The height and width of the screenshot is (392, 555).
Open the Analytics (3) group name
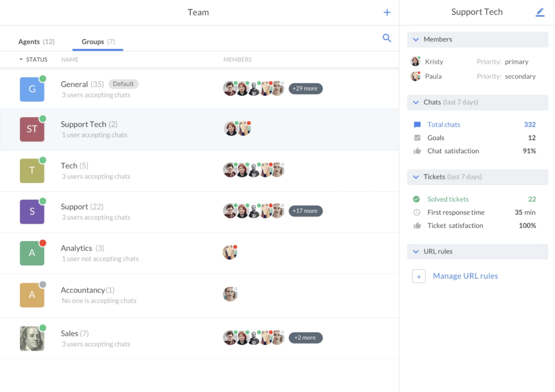tap(83, 248)
